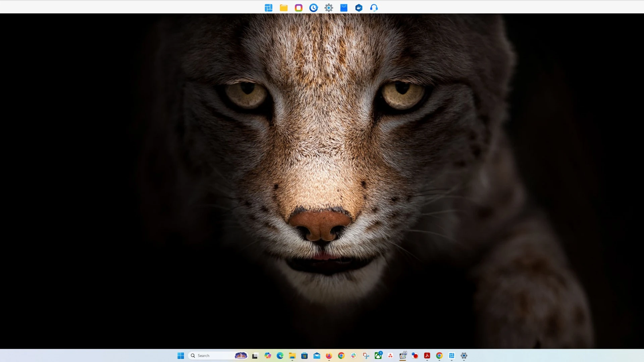Launch Microsoft Copilot from taskbar
Screen dimensions: 644x362
tap(268, 356)
